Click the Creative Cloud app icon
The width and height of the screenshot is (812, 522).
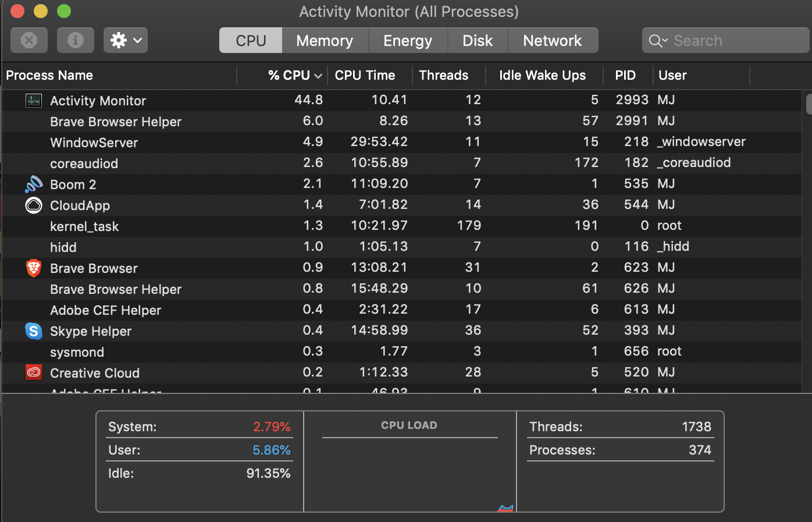[34, 372]
